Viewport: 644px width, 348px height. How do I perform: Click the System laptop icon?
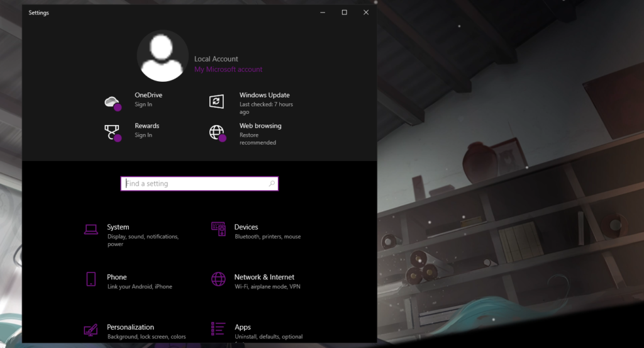(x=91, y=229)
